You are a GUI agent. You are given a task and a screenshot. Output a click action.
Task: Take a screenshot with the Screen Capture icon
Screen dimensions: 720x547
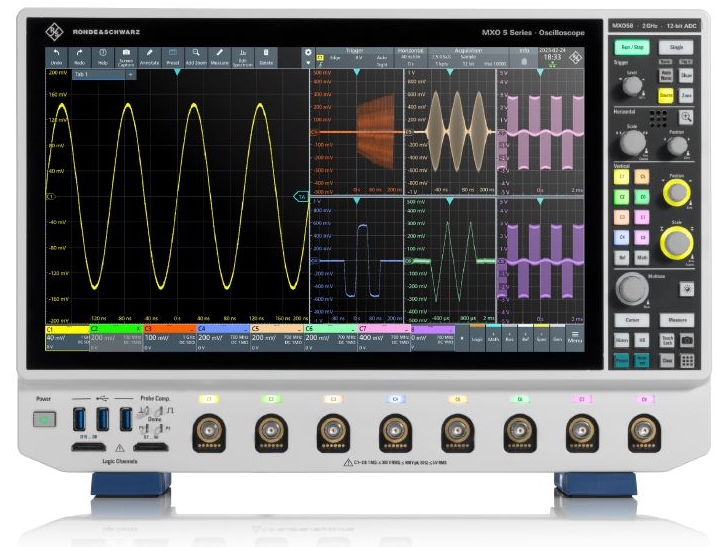pos(126,55)
